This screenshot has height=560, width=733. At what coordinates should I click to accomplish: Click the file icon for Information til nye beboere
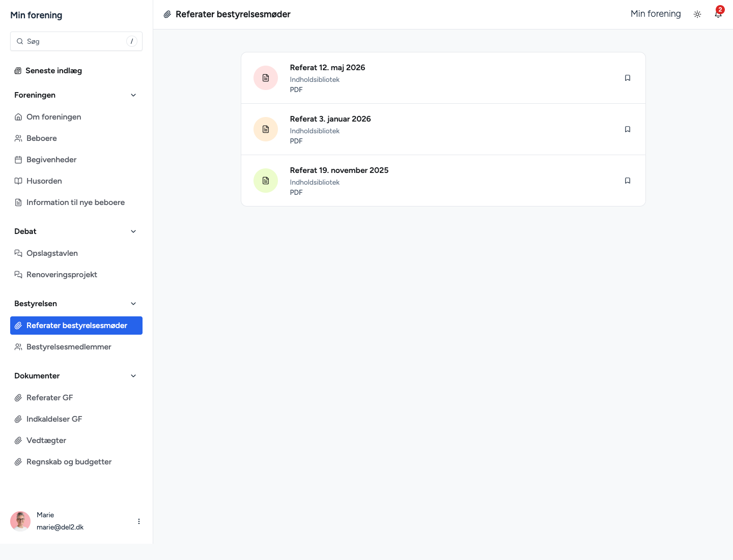click(18, 202)
